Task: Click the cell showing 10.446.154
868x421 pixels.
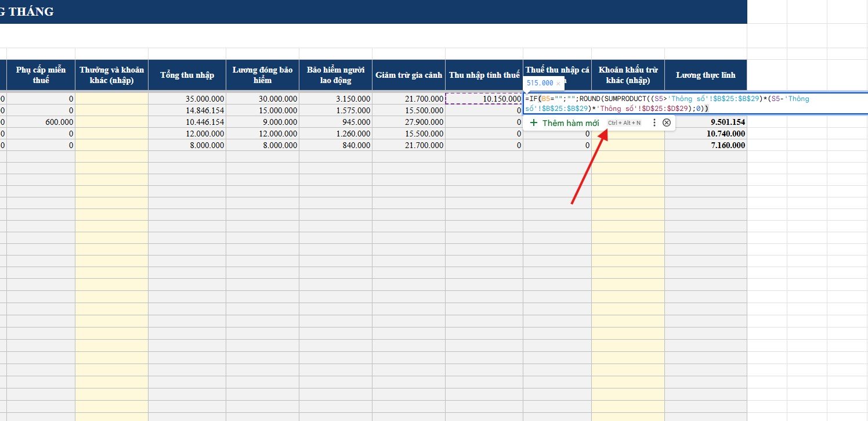Action: (x=187, y=122)
